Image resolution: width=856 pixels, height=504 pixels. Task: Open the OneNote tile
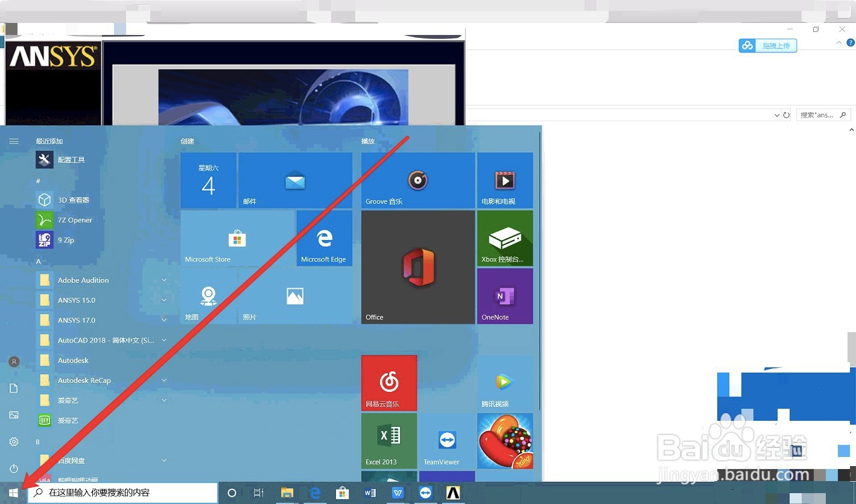tap(505, 296)
